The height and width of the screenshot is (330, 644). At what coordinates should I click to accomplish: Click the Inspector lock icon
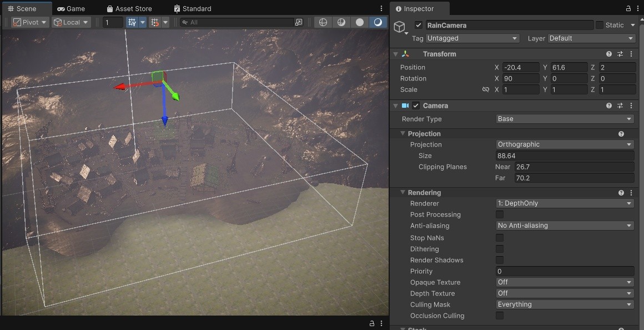pyautogui.click(x=628, y=9)
